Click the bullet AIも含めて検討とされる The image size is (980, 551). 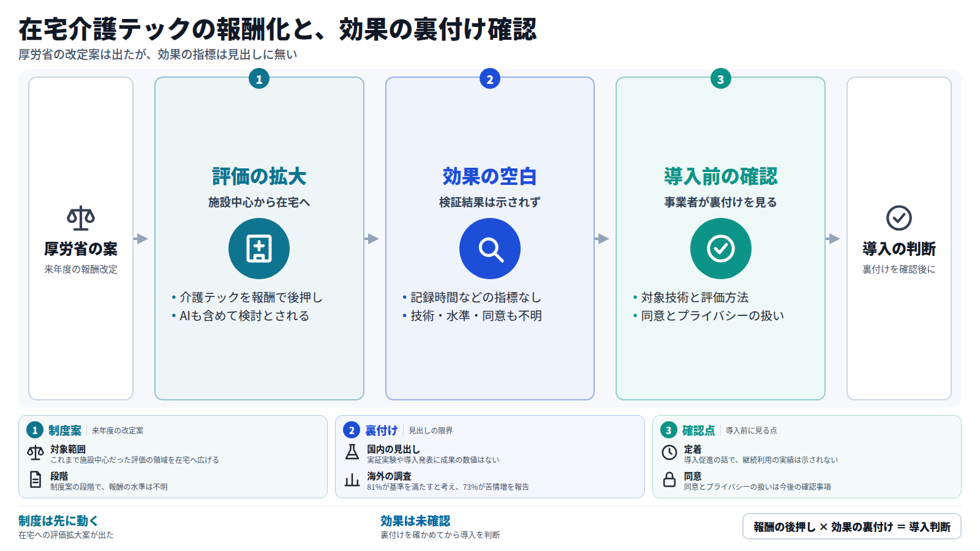[240, 316]
